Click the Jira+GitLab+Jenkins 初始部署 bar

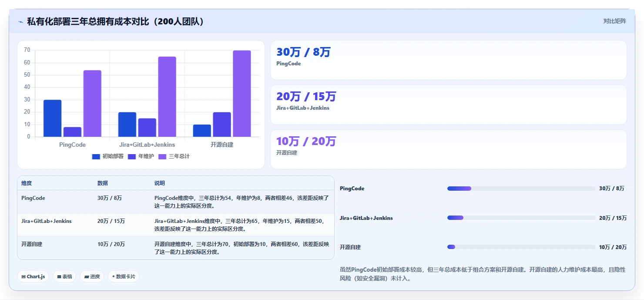pos(127,125)
